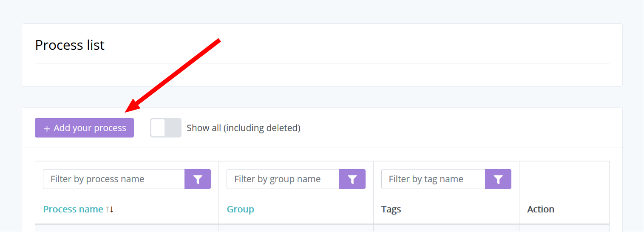The width and height of the screenshot is (644, 232).
Task: Click the divider line under Process list title
Action: point(322,63)
